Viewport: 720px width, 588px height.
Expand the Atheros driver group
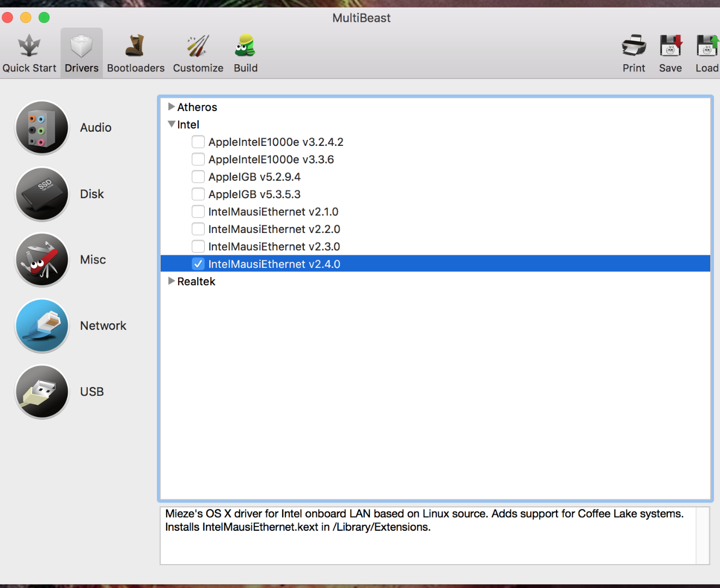click(172, 107)
